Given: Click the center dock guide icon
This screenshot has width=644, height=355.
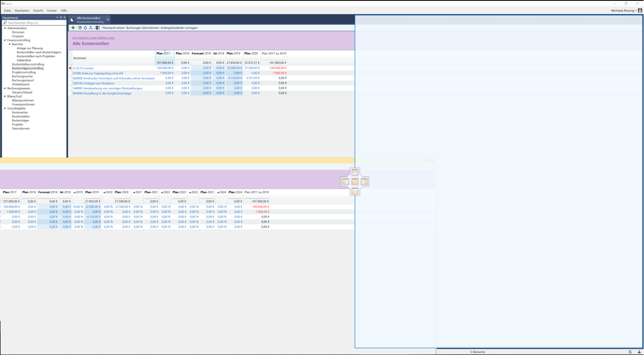Looking at the screenshot, I should (355, 181).
